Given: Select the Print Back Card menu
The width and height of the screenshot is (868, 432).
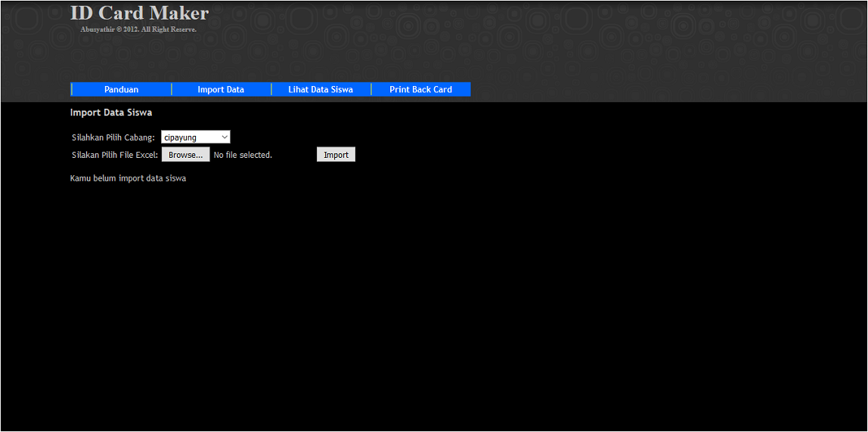Looking at the screenshot, I should (420, 89).
